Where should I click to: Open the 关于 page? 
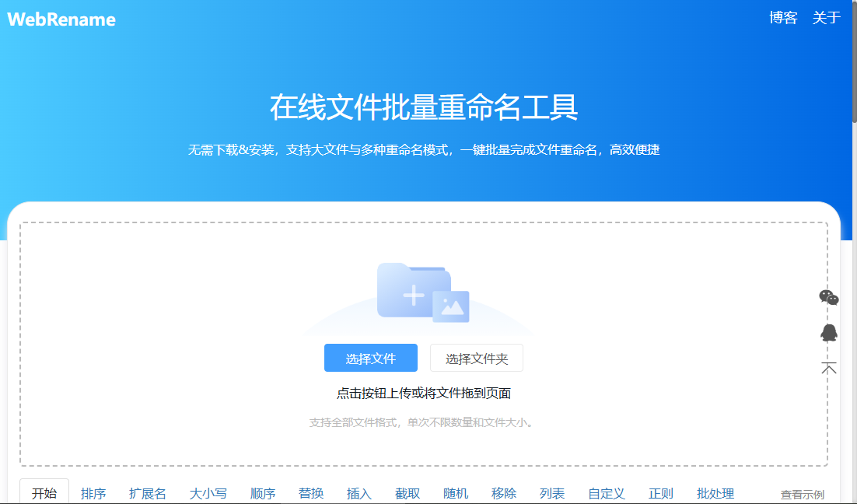click(825, 19)
